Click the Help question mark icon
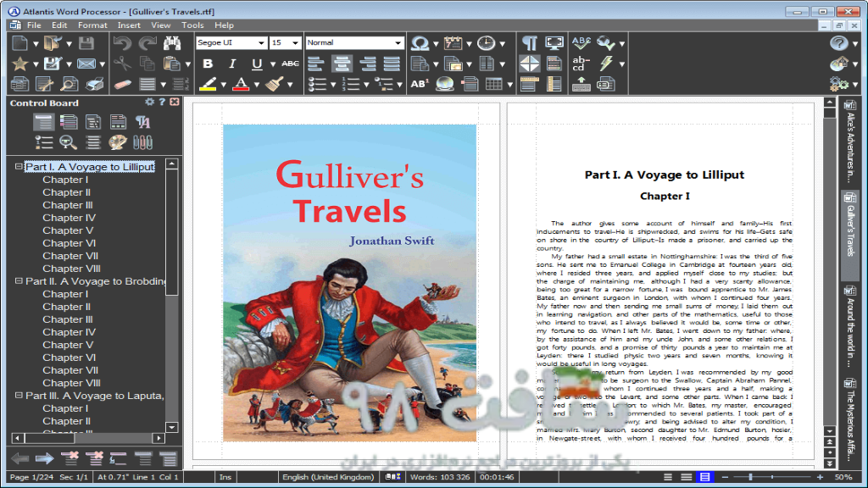 838,43
